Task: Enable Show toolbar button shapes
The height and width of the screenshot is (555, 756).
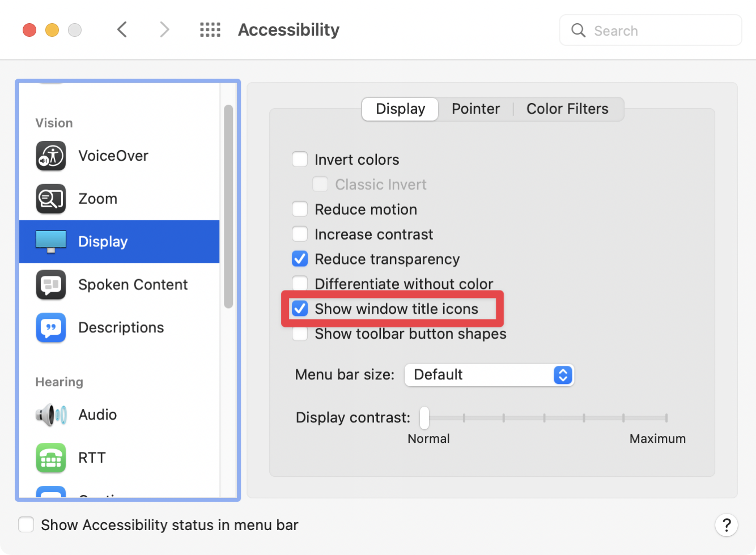Action: (x=300, y=334)
